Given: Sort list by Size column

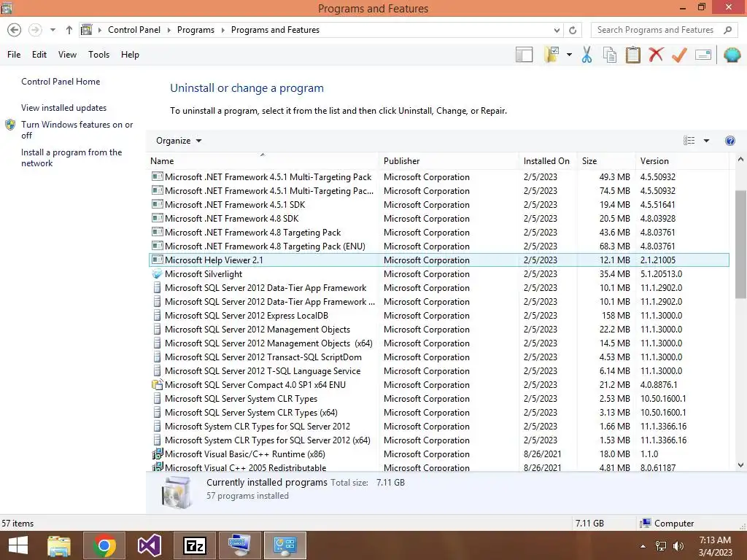Looking at the screenshot, I should tap(606, 161).
